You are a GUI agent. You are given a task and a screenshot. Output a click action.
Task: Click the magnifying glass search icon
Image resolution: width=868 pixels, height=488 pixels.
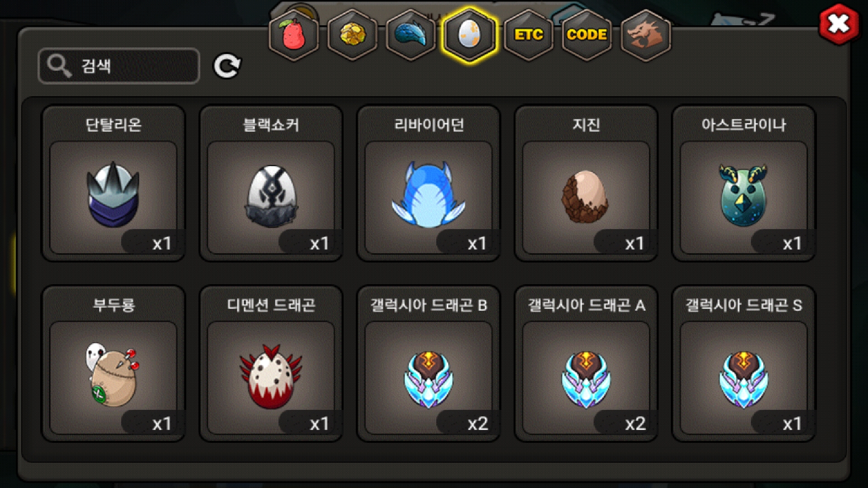pos(59,66)
